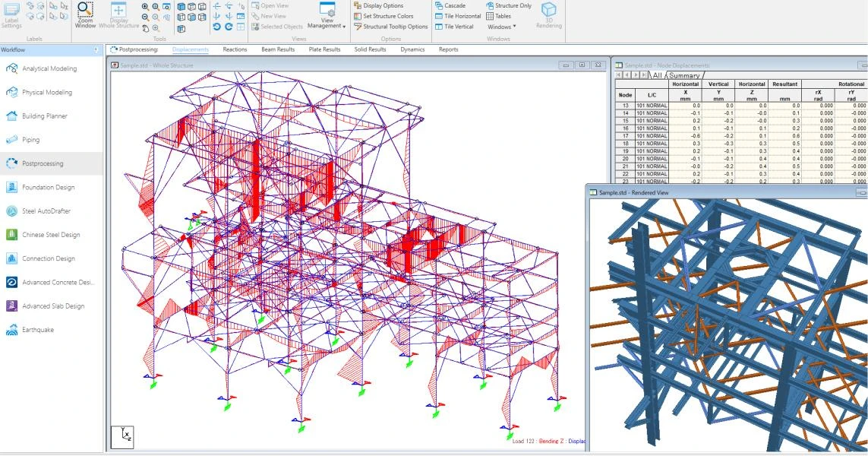This screenshot has height=456, width=868.
Task: Collapse the Workflow panel
Action: [96, 50]
